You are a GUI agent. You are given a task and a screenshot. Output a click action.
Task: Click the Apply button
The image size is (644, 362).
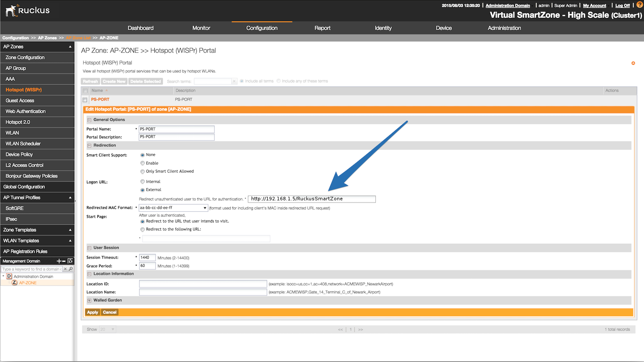(x=93, y=312)
